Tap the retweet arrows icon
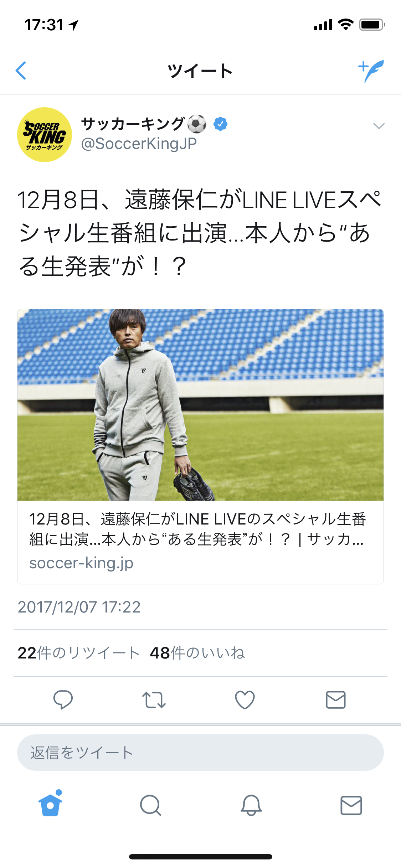This screenshot has width=401, height=868. 154,700
